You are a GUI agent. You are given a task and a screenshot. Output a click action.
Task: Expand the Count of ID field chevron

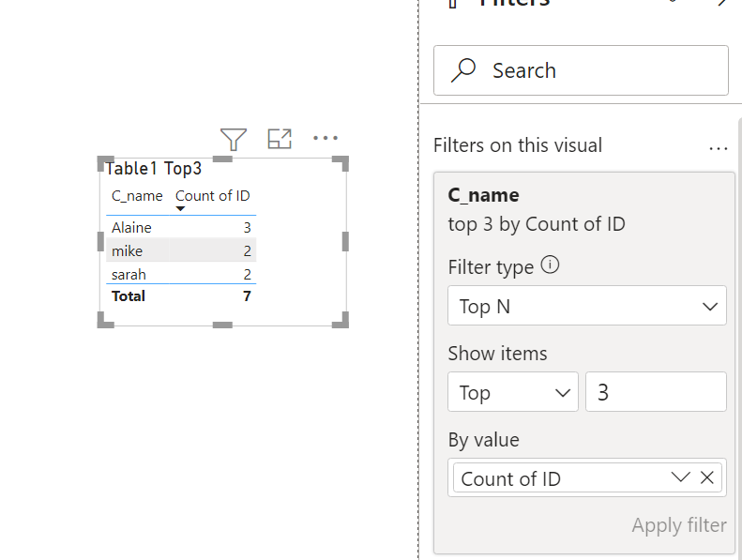click(x=680, y=477)
